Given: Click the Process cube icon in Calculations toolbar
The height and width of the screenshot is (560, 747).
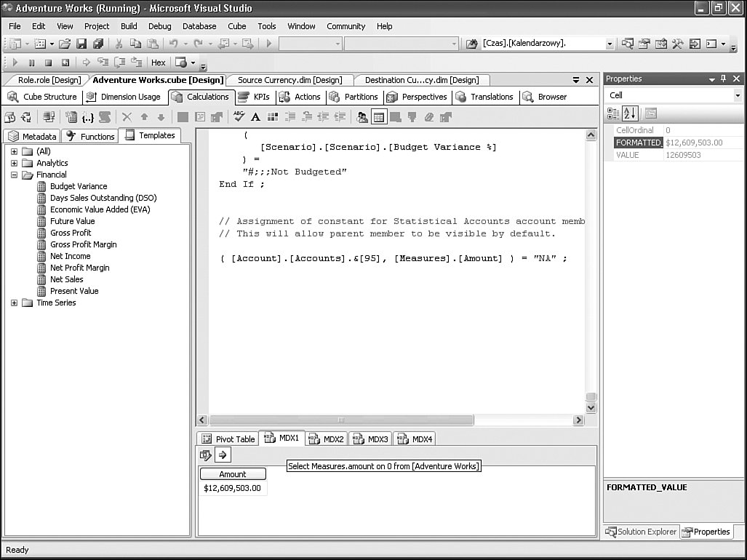Looking at the screenshot, I should [x=9, y=117].
